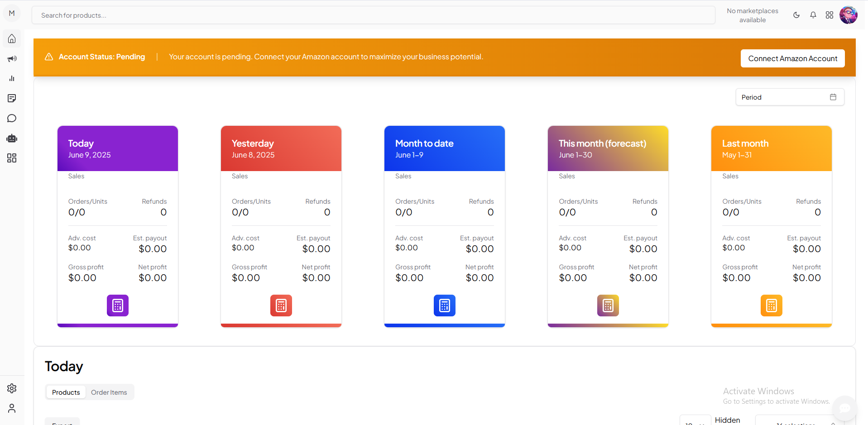
Task: Select the Advertising megaphone icon in sidebar
Action: (12, 58)
